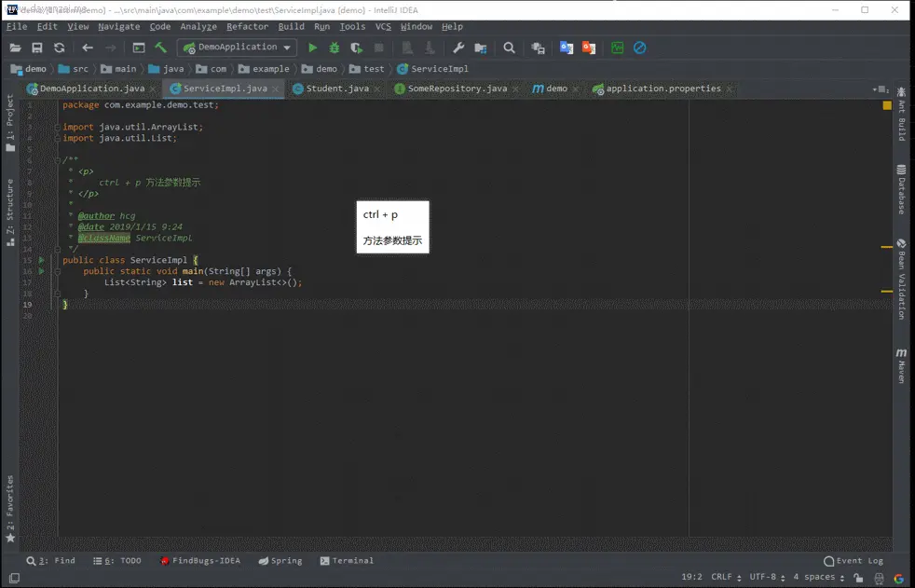This screenshot has height=588, width=915.
Task: Click the Google icon in status bar
Action: tap(898, 578)
